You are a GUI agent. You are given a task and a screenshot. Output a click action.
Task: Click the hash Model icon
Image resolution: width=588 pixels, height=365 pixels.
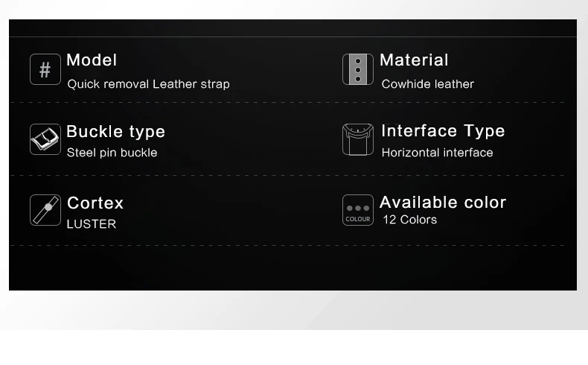45,69
